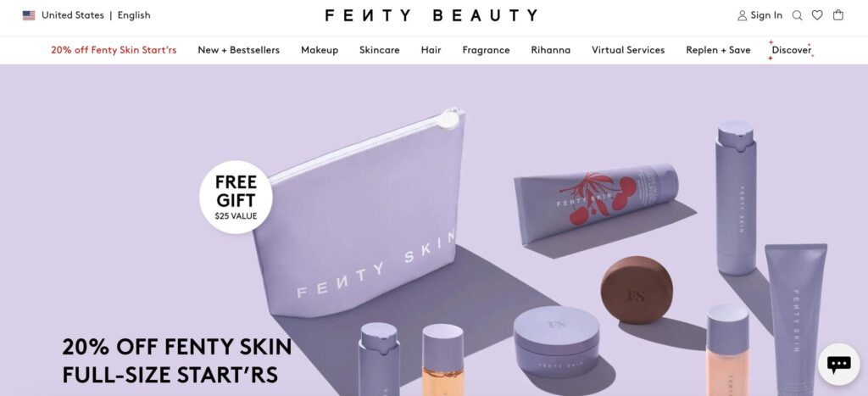Click the United States flag icon
The height and width of the screenshot is (396, 868).
(29, 15)
